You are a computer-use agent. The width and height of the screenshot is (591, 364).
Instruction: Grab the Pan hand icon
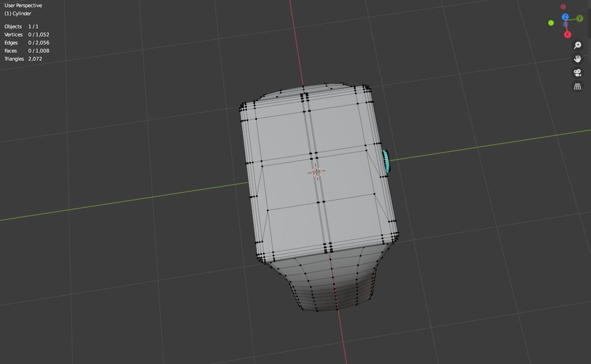click(x=576, y=58)
